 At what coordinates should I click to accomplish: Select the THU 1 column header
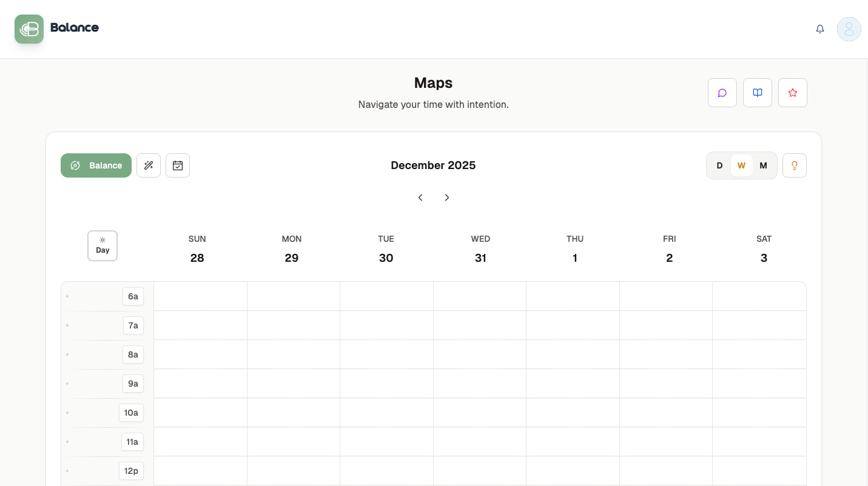click(x=574, y=248)
